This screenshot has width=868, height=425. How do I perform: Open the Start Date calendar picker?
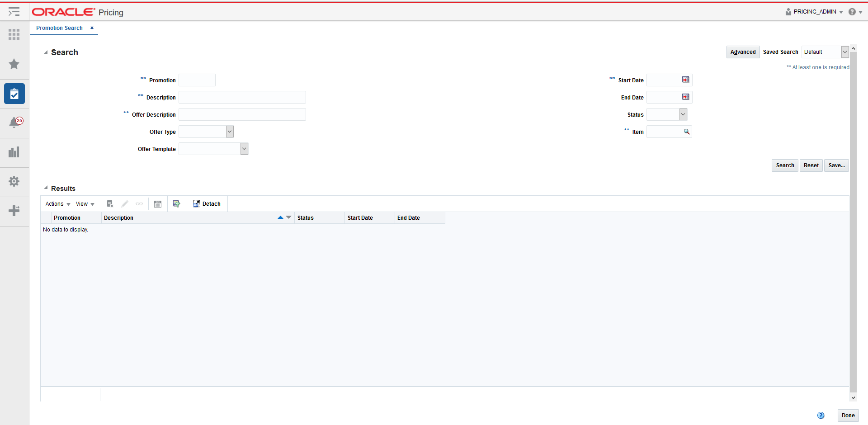(685, 79)
